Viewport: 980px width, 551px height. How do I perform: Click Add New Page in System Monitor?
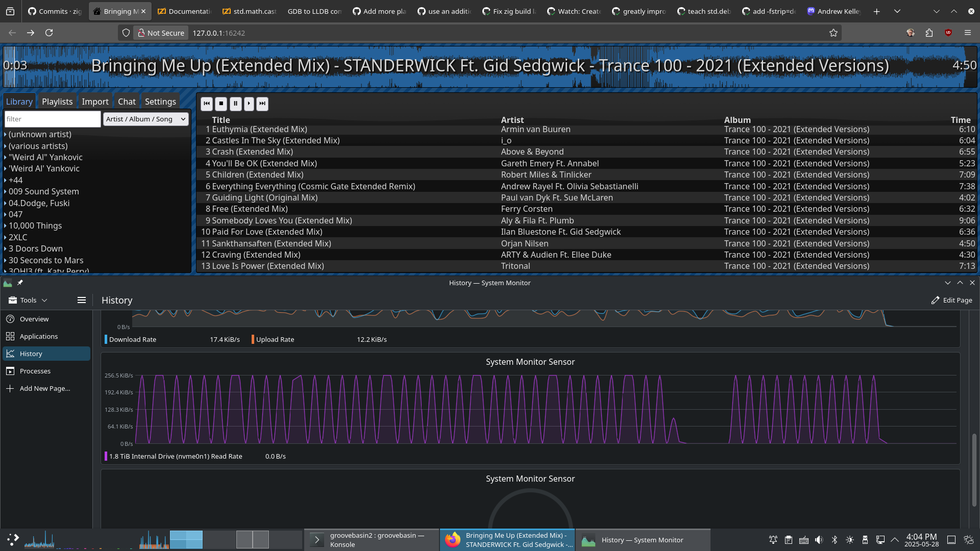(x=46, y=388)
